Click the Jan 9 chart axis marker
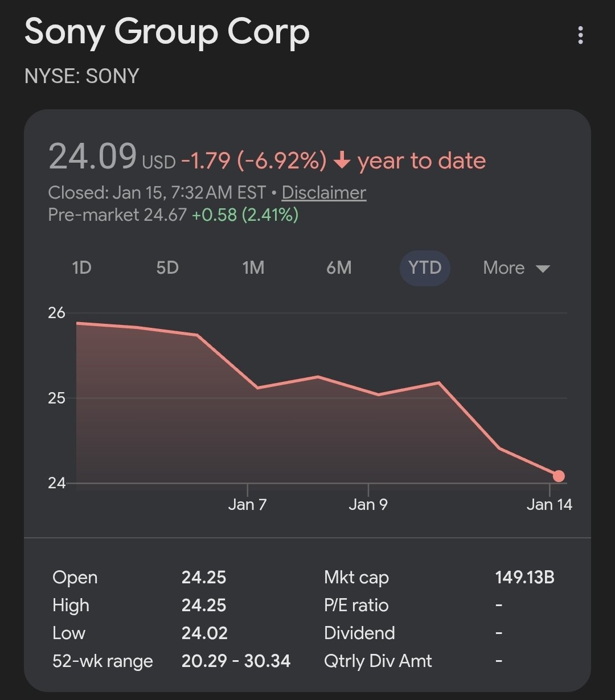The image size is (615, 700). 368,504
